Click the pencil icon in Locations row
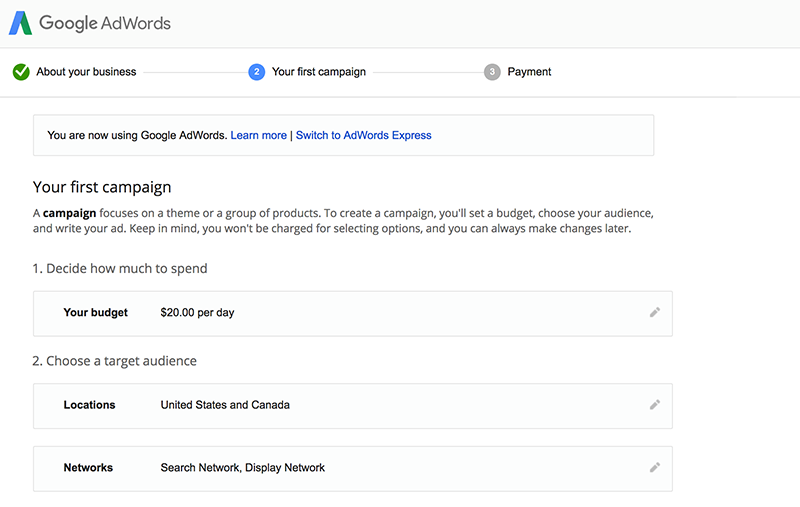This screenshot has height=507, width=800. [655, 405]
